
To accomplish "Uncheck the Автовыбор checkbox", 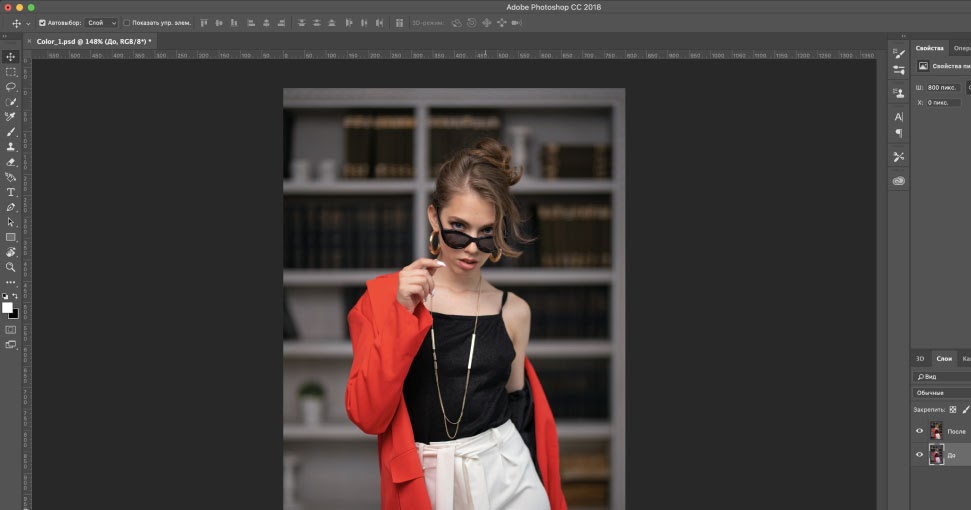I will point(42,23).
